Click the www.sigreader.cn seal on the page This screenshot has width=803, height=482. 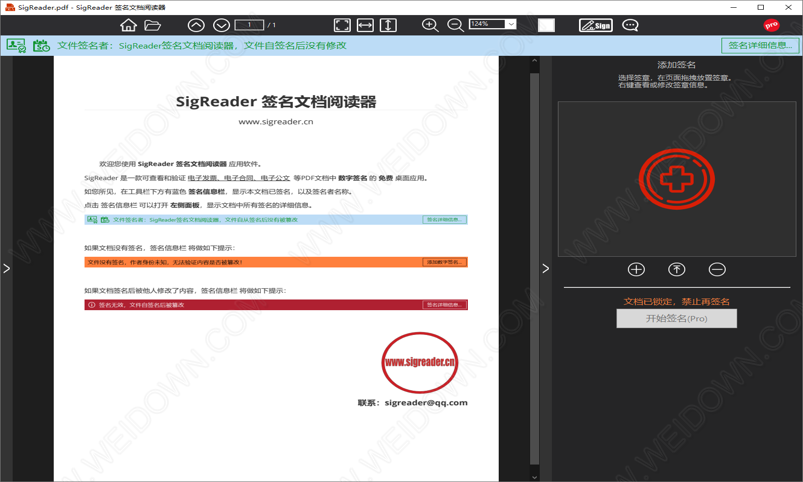coord(420,362)
